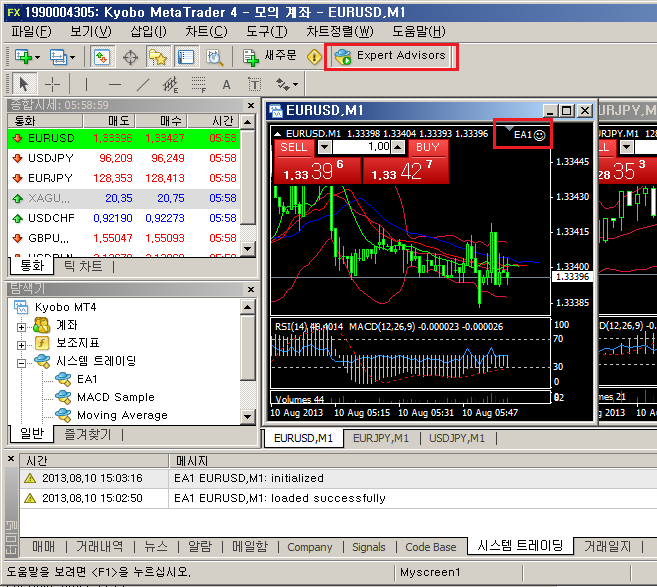Click the 1.00 lot volume field

pyautogui.click(x=362, y=147)
